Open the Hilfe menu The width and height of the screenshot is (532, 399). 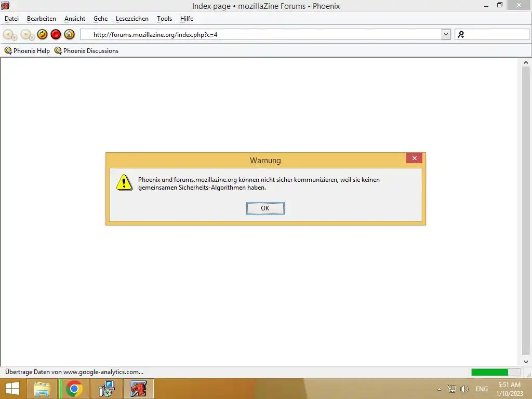(x=187, y=19)
